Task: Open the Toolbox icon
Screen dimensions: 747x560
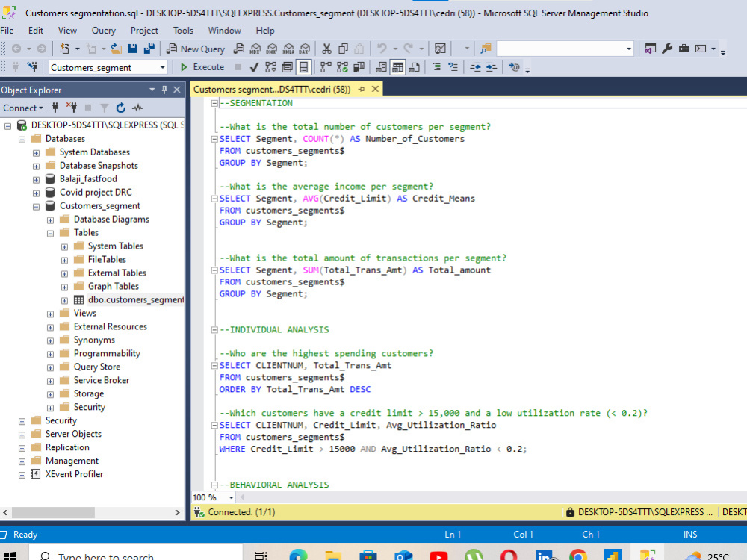Action: pyautogui.click(x=684, y=49)
